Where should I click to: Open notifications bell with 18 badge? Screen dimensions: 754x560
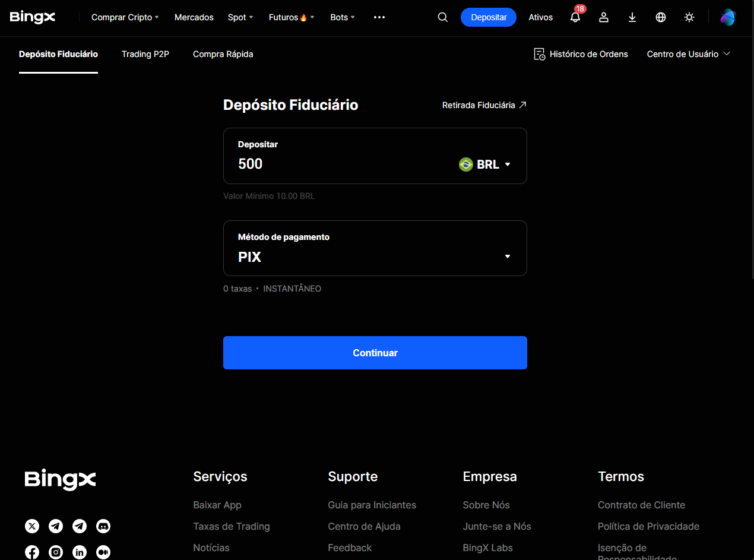575,17
